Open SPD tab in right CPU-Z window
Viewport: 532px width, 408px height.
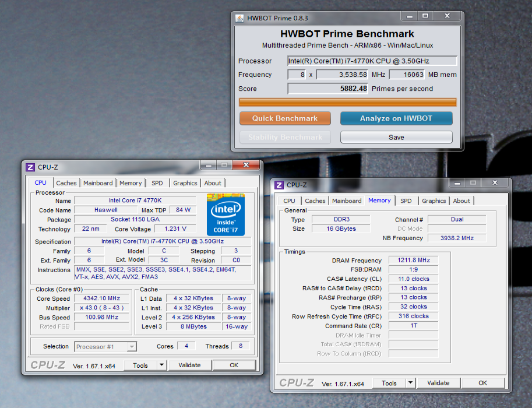tap(406, 201)
